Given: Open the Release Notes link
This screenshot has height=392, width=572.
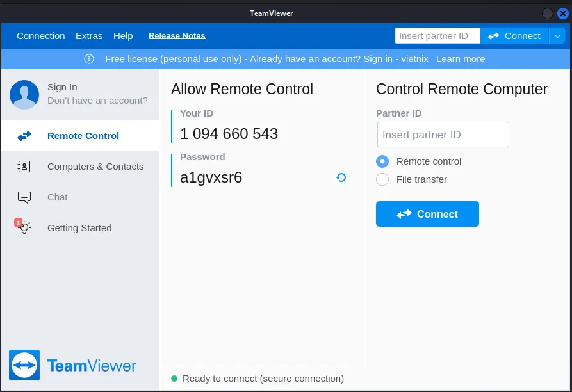Looking at the screenshot, I should (x=177, y=35).
